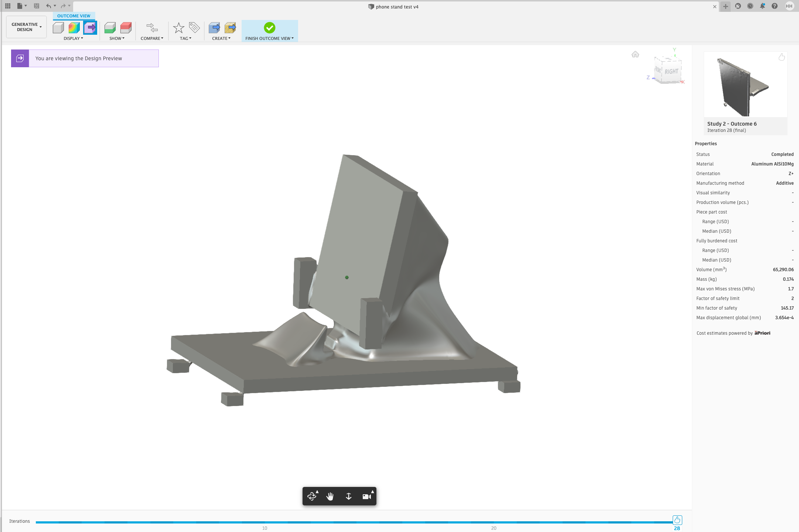
Task: Open the FINISH OUTCOME VIEW label dropdown
Action: [x=269, y=38]
